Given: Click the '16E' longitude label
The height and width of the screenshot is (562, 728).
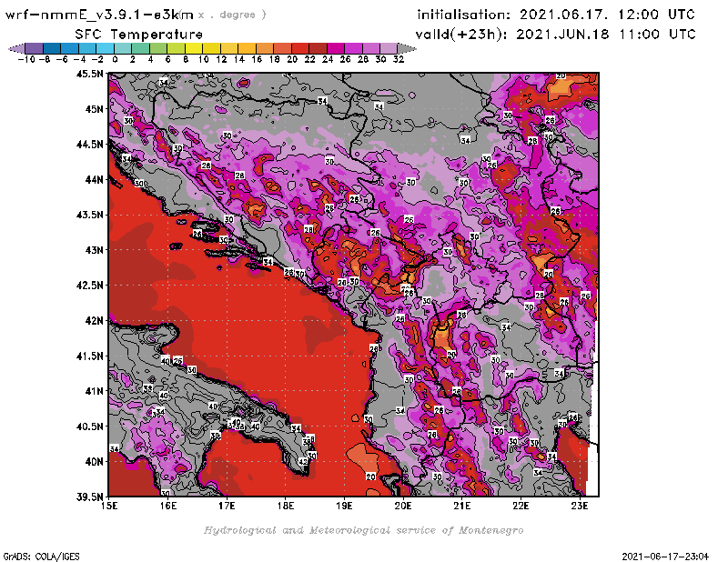Looking at the screenshot, I should 168,506.
